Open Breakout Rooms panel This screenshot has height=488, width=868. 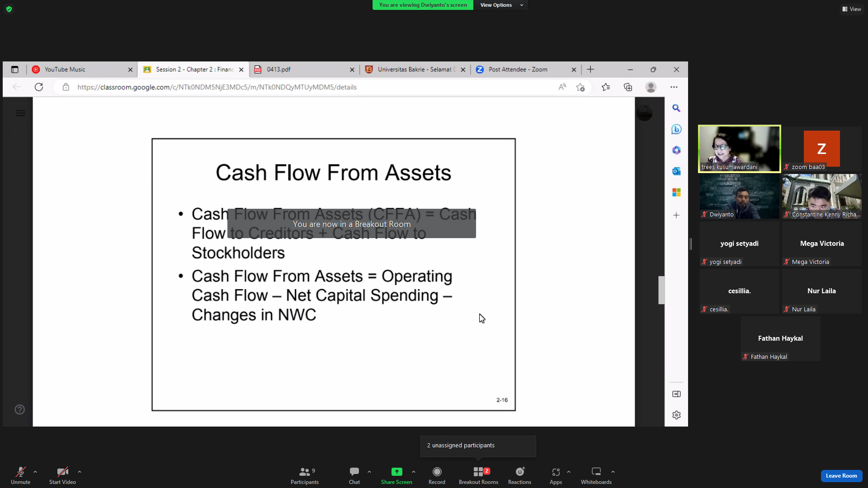point(478,475)
